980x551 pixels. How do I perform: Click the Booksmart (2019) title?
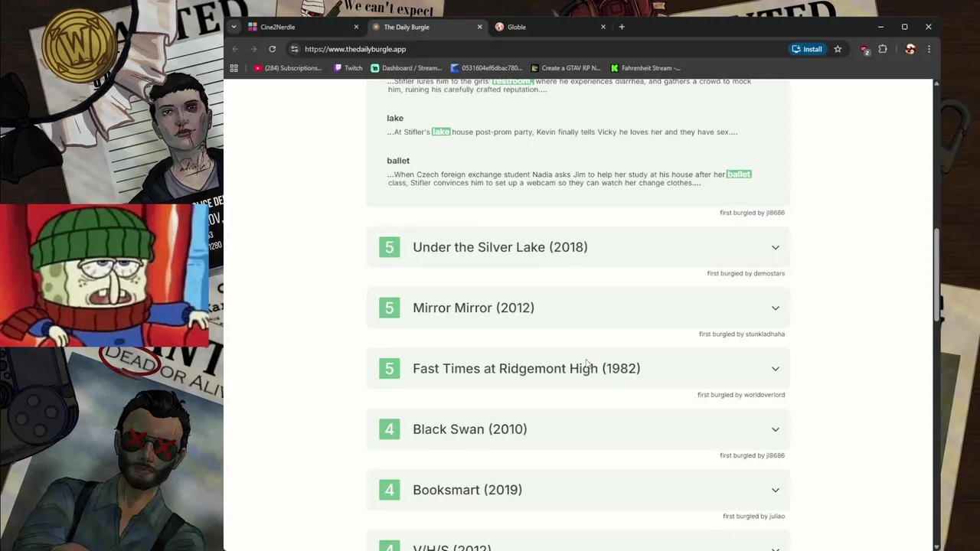(467, 490)
